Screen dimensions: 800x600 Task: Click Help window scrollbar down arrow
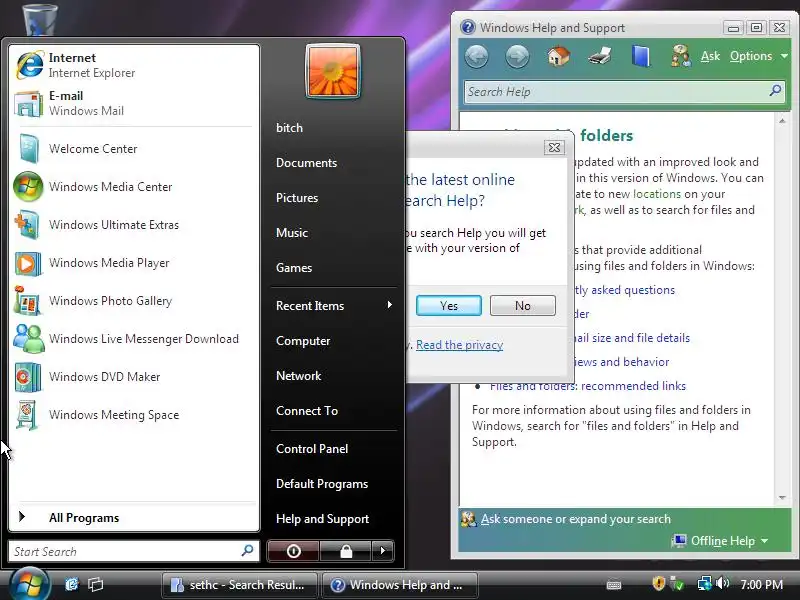[x=782, y=497]
